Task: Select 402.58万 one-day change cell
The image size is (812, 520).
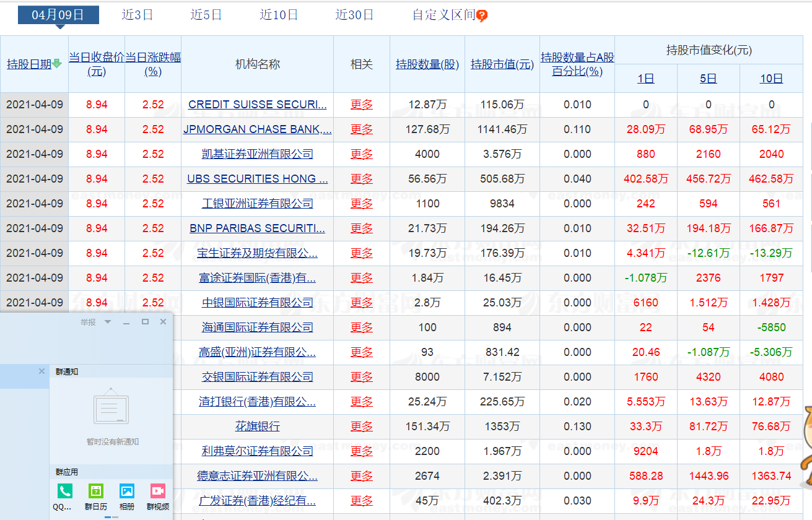Action: click(646, 179)
